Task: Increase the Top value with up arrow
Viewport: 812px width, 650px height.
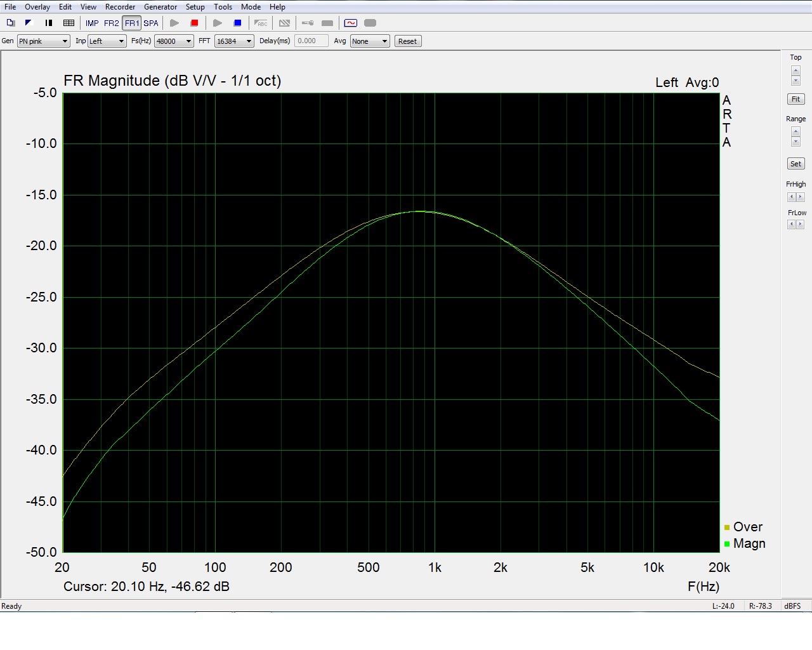Action: (x=796, y=70)
